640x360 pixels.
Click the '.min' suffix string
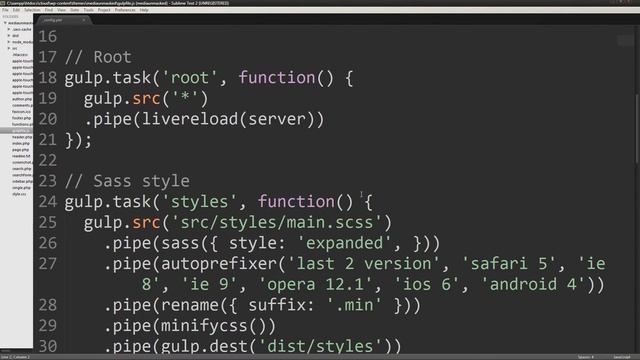click(355, 305)
